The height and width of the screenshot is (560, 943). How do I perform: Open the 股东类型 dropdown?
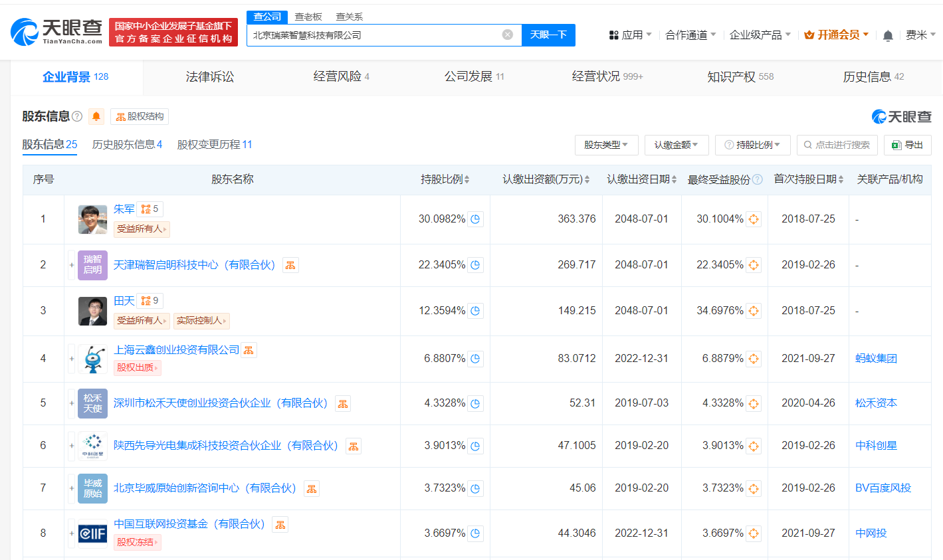(x=606, y=145)
